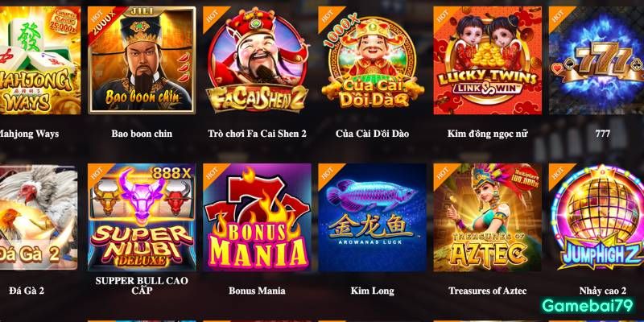Open the Fa Cai Shen 2 game icon
Screen dimensions: 644x322
coord(257,60)
